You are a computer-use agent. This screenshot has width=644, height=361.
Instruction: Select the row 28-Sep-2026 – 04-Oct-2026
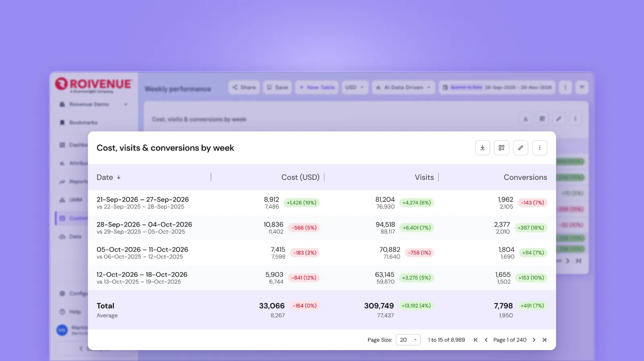pyautogui.click(x=322, y=227)
